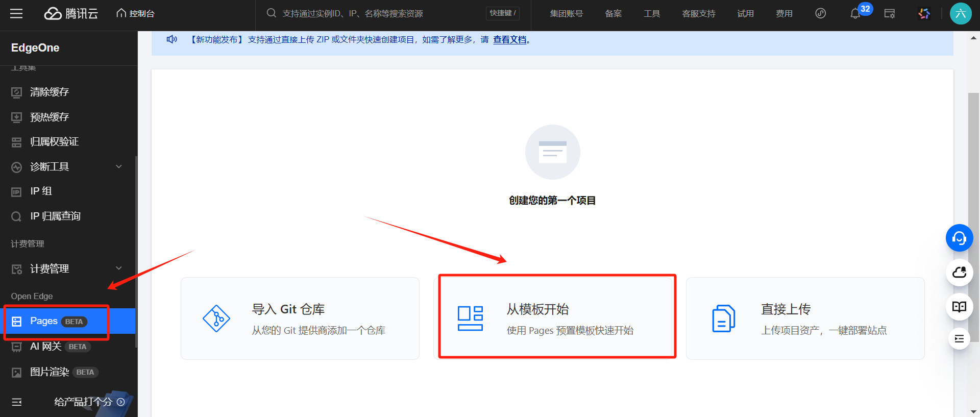Click the Tencent Cloud logo

(71, 13)
